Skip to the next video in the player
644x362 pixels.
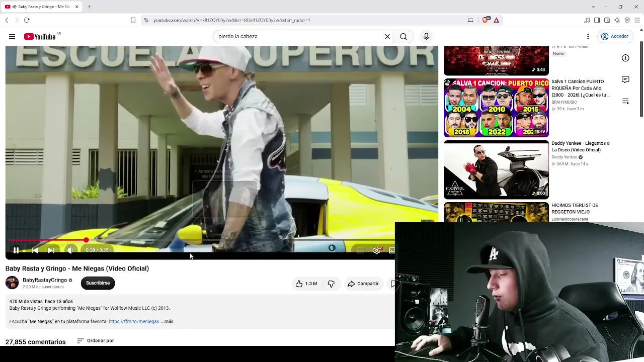pyautogui.click(x=51, y=250)
